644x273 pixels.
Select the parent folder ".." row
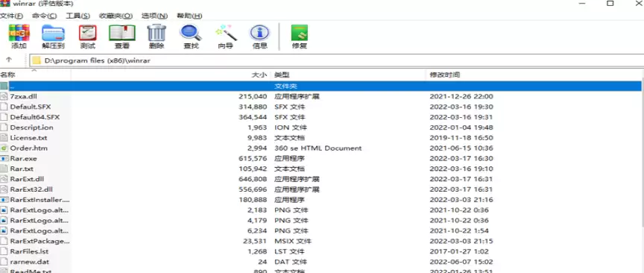(x=321, y=86)
